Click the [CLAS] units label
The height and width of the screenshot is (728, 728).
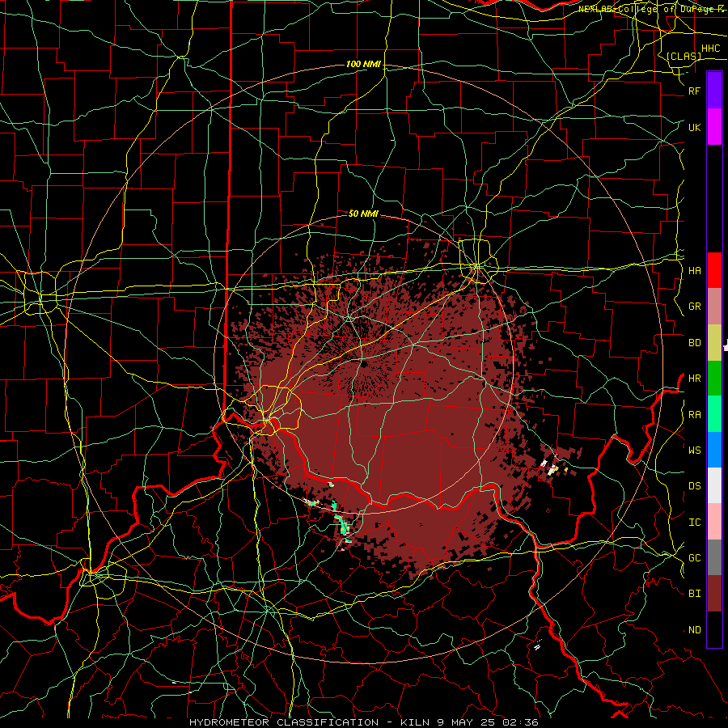[x=684, y=56]
